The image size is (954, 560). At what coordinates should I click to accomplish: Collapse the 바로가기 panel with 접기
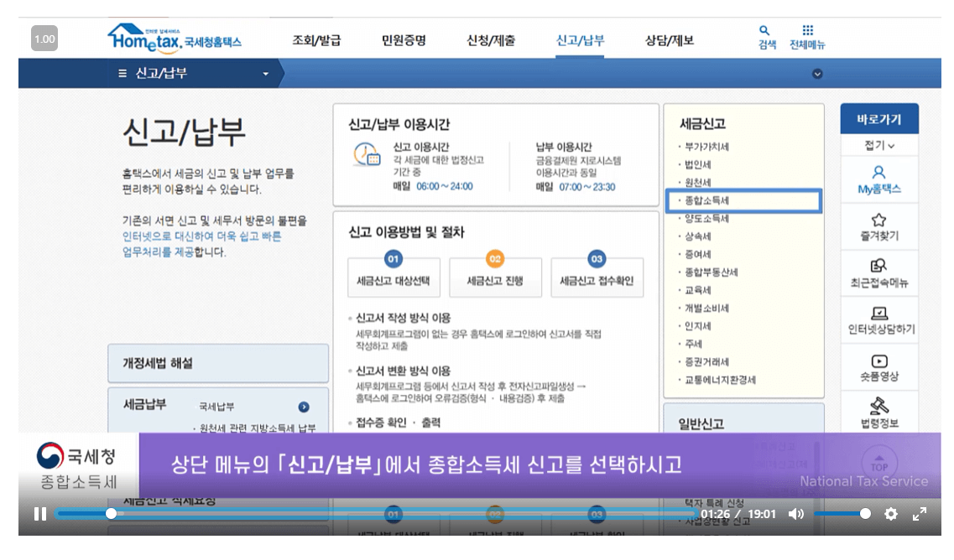(x=879, y=145)
